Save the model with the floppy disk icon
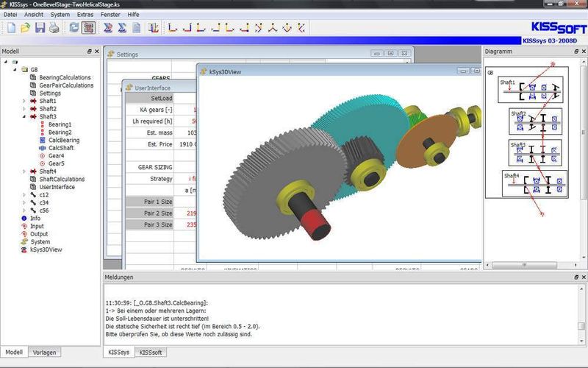The width and height of the screenshot is (588, 368). (x=40, y=28)
